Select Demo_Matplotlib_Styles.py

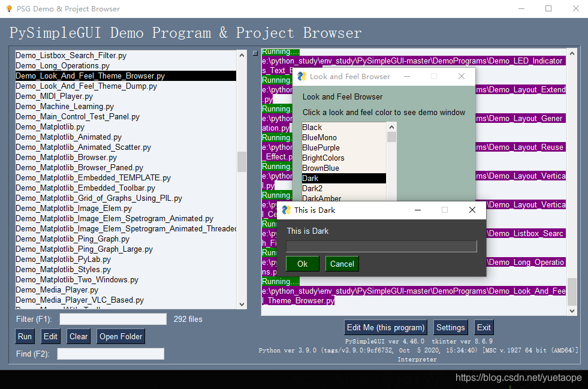coord(126,269)
